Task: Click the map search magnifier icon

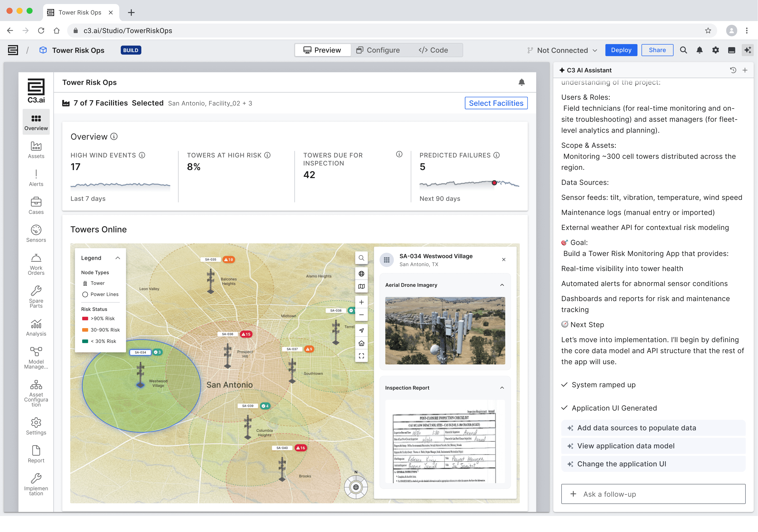Action: tap(361, 258)
